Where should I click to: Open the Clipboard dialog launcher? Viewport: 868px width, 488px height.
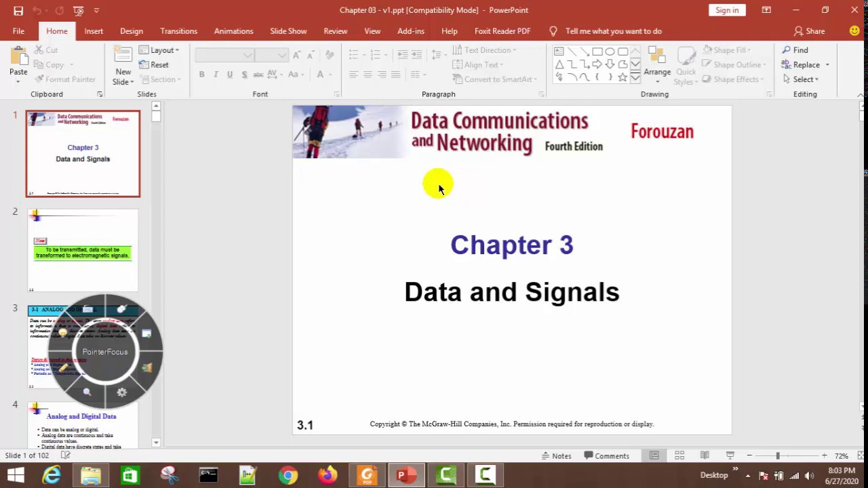click(x=100, y=94)
